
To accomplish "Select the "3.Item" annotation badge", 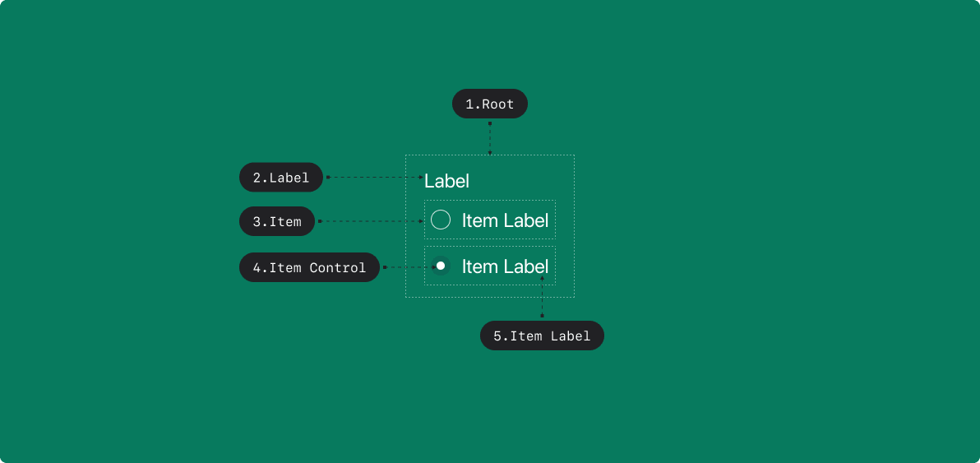I will [277, 221].
